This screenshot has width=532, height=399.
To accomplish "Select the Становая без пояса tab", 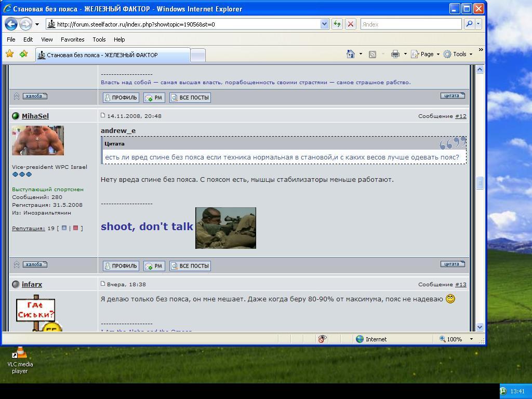I will 113,55.
